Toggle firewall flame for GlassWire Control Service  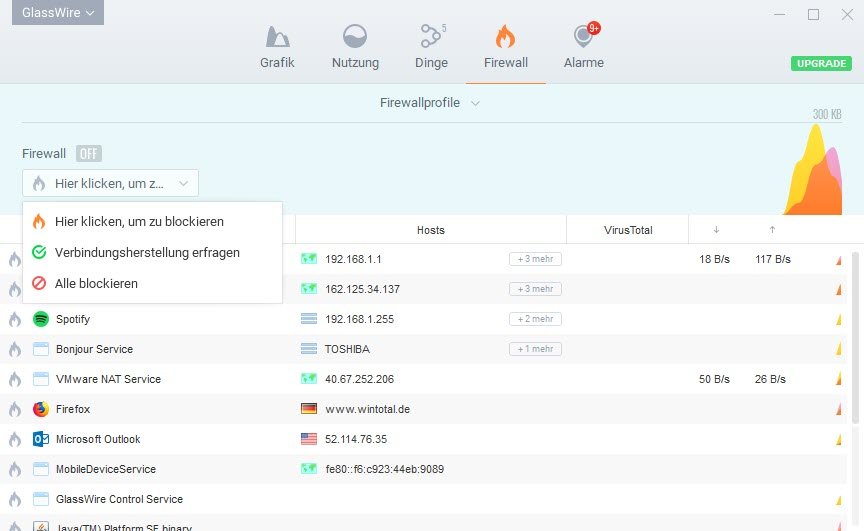(15, 499)
